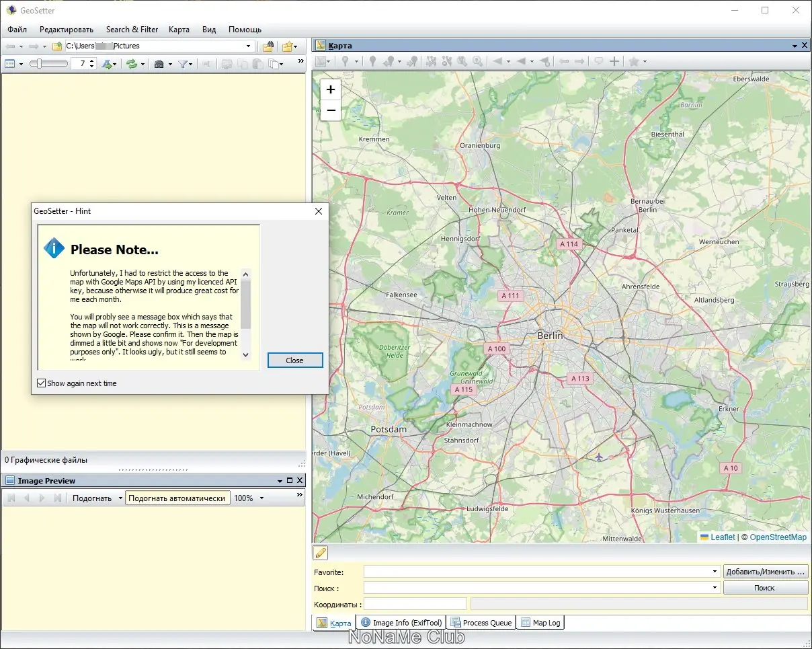This screenshot has height=649, width=812.
Task: Click the pencil edit icon below map
Action: tap(321, 553)
